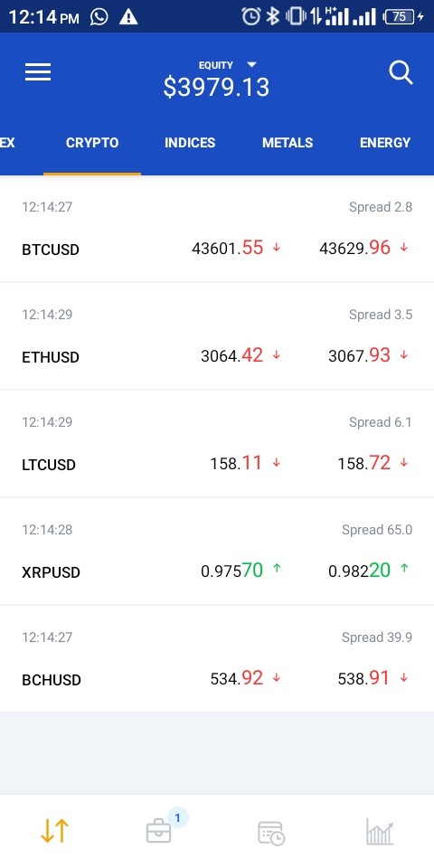Tap the ETHUSD sell price 3064.42
The image size is (434, 868).
tap(232, 355)
